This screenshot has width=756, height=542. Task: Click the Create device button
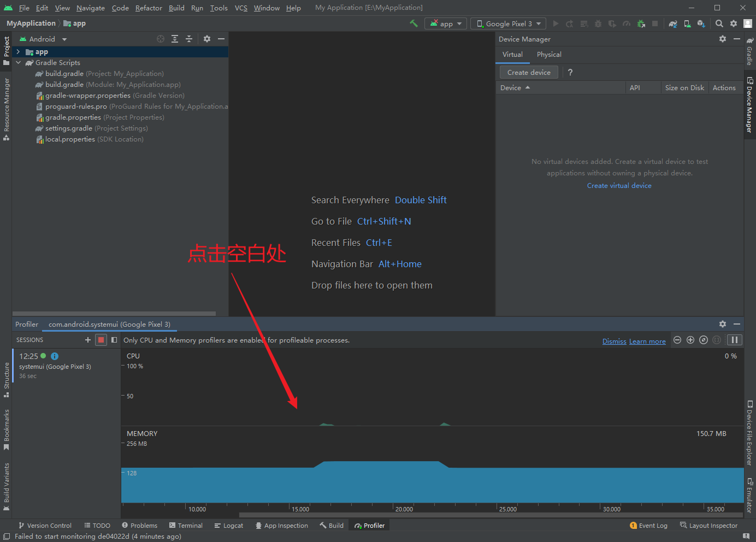[529, 72]
